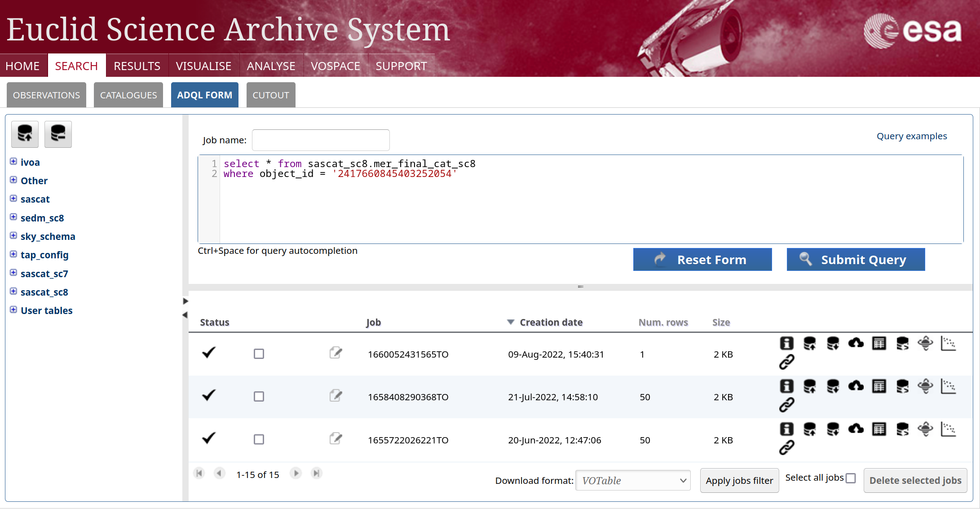
Task: Switch to the OBSERVATIONS tab
Action: click(x=46, y=95)
